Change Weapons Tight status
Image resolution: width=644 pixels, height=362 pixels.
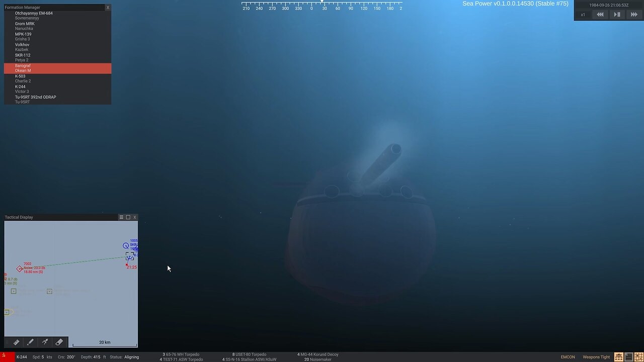pyautogui.click(x=596, y=357)
